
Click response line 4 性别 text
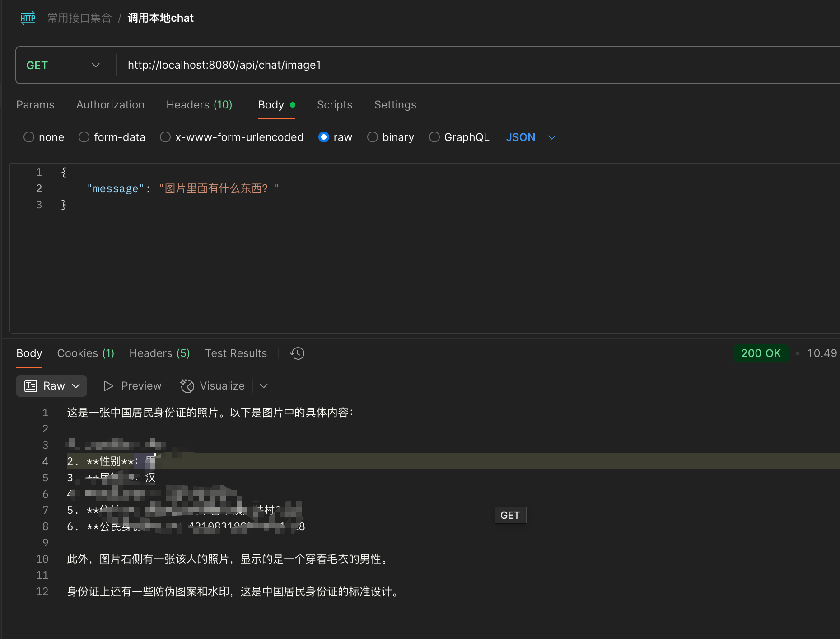(111, 461)
